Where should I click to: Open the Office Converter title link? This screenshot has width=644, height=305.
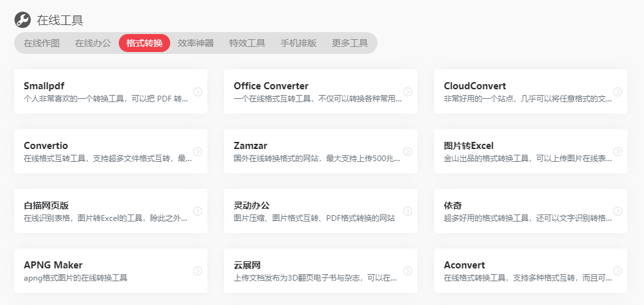(271, 86)
